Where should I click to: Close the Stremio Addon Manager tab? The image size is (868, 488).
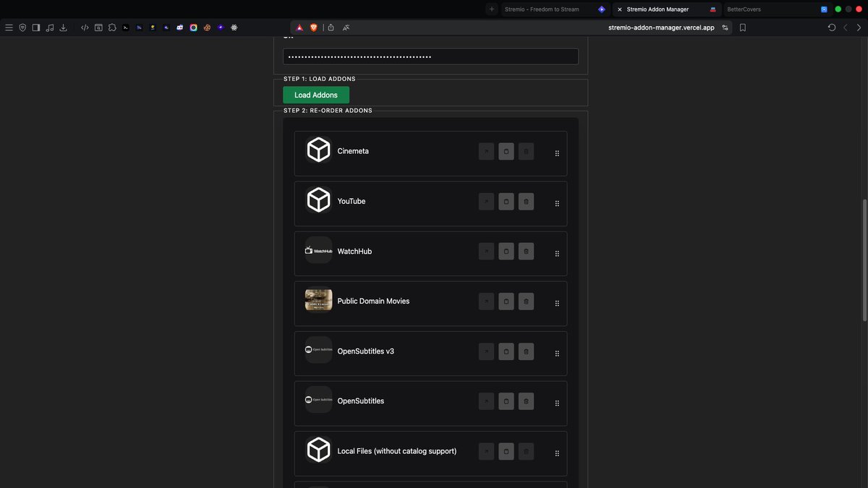click(x=620, y=9)
